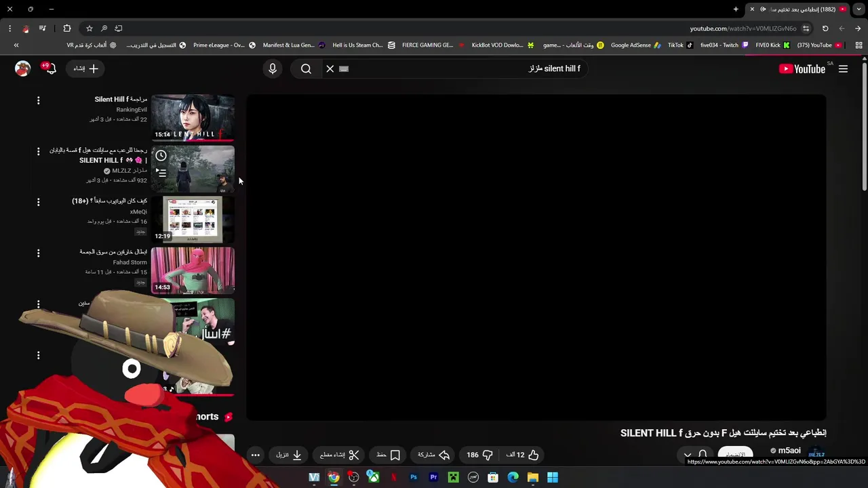Image resolution: width=868 pixels, height=488 pixels.
Task: Open the Hell is Us Steam bookmark
Action: [363, 45]
